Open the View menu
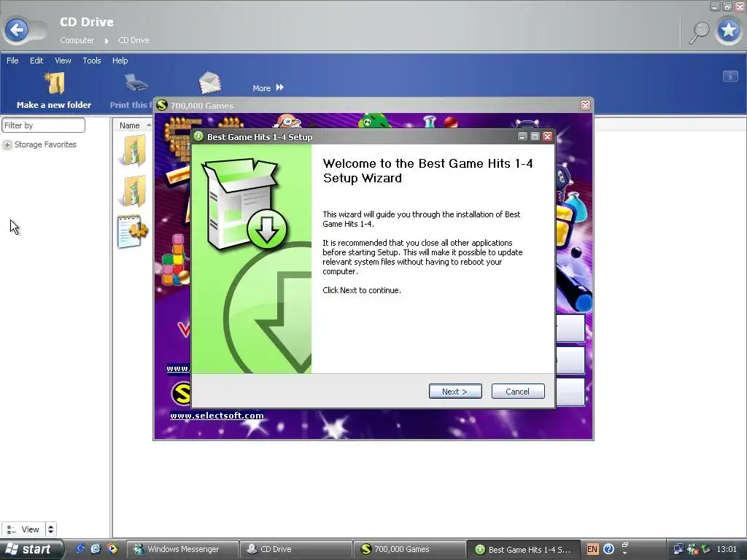The width and height of the screenshot is (747, 560). pyautogui.click(x=63, y=61)
